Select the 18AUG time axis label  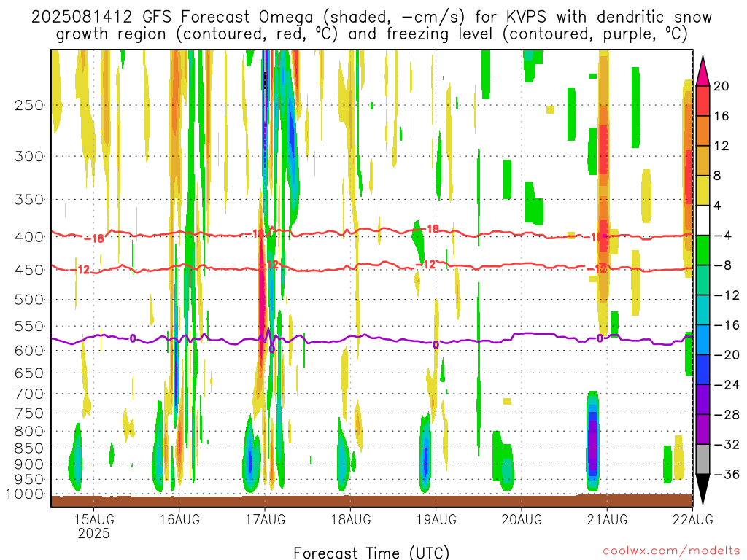click(351, 519)
